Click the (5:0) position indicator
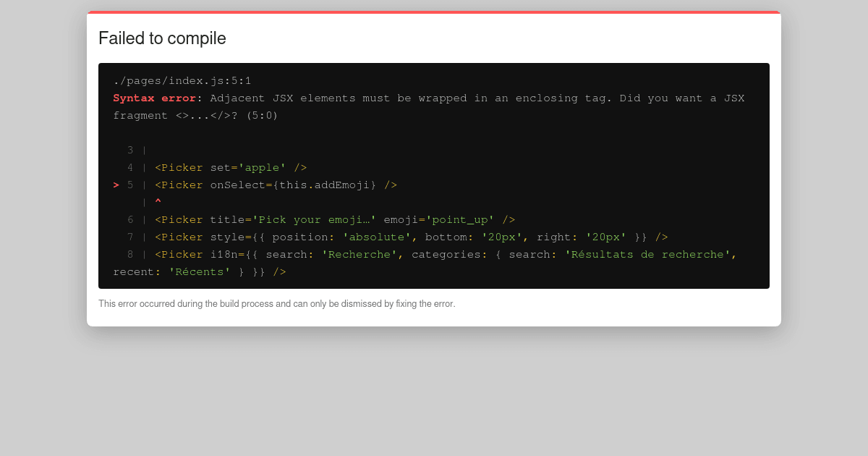 click(262, 116)
